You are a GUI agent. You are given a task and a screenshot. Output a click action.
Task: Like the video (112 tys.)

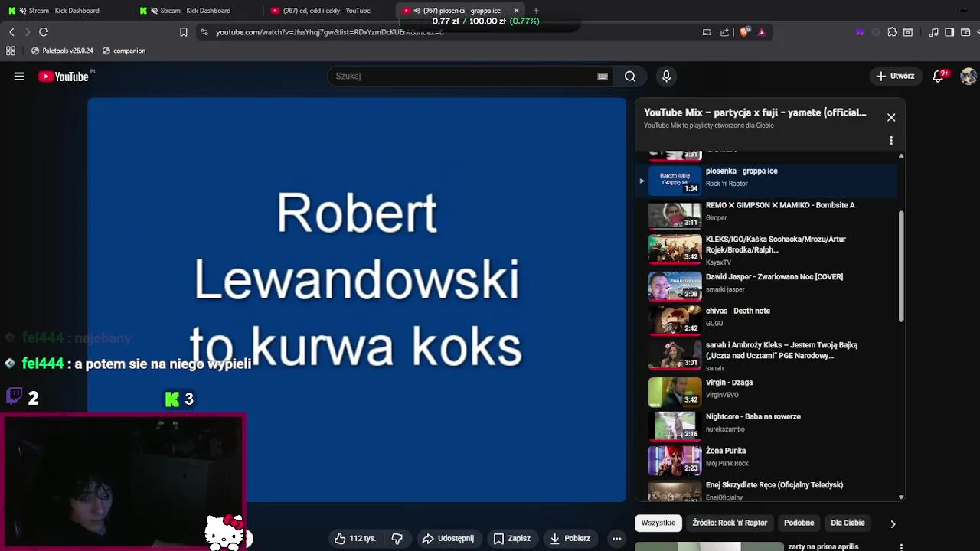(355, 539)
